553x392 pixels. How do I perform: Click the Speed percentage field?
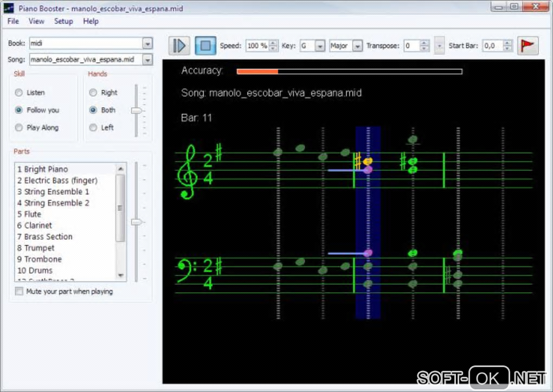[x=258, y=46]
